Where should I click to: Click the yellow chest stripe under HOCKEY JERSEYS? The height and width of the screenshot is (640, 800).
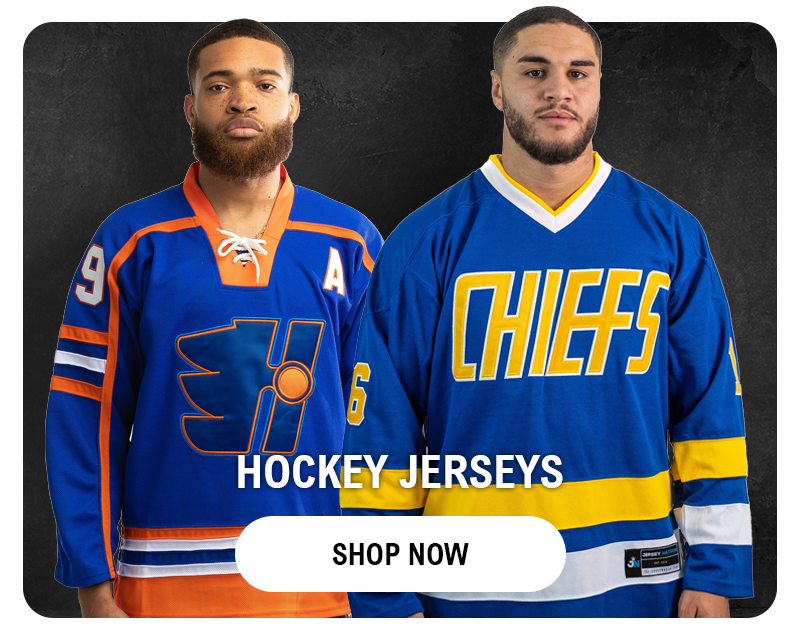[505, 498]
